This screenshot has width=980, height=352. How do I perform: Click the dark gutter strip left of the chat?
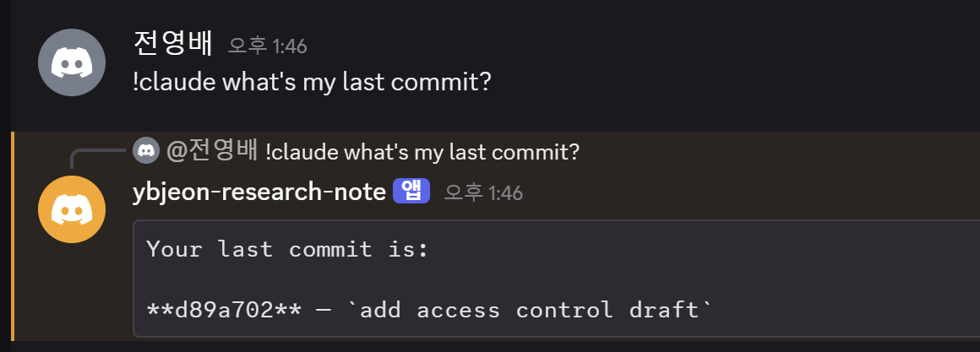pyautogui.click(x=5, y=176)
